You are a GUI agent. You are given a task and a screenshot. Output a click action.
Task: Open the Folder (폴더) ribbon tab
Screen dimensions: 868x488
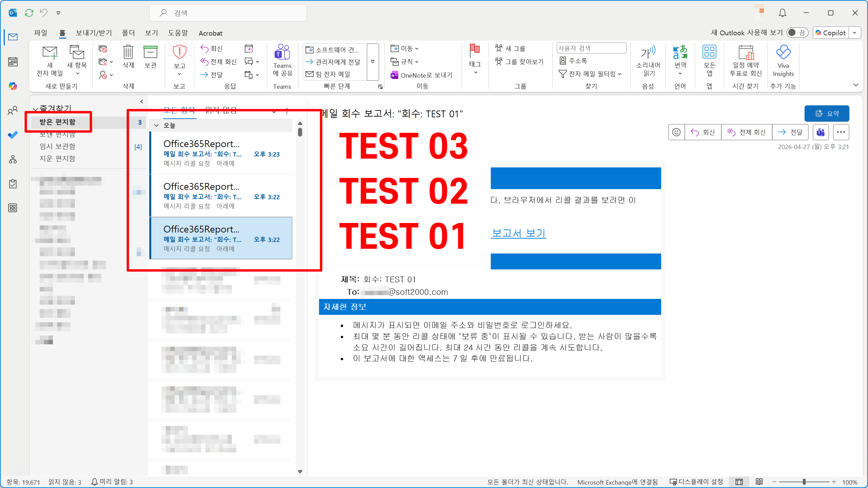coord(128,33)
